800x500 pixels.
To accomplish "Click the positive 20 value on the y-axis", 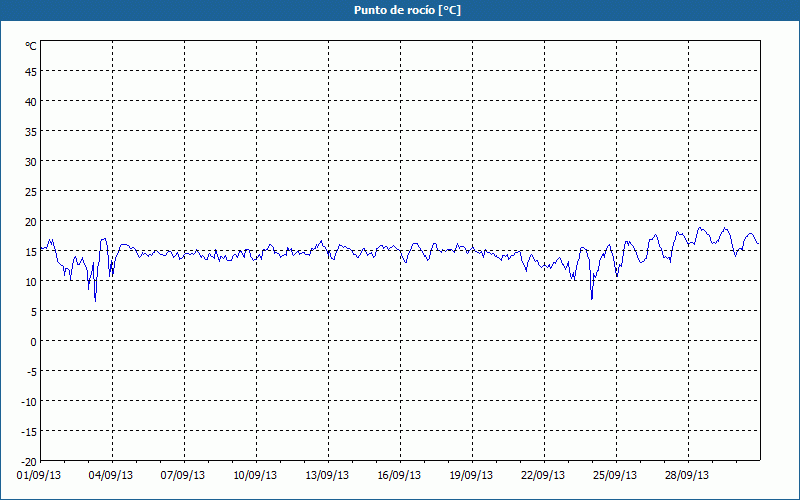I will click(x=31, y=222).
